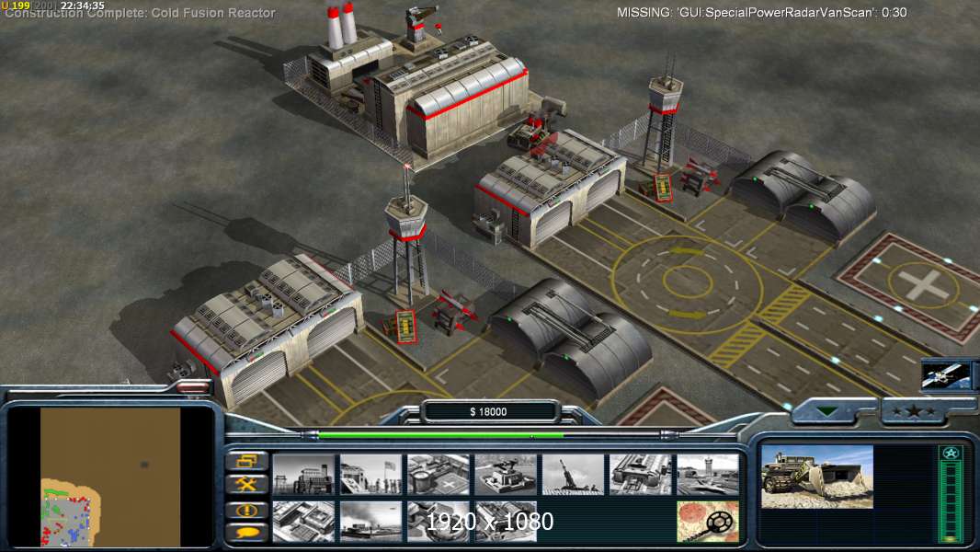
Task: Open chat with the speech bubble button
Action: tap(247, 533)
